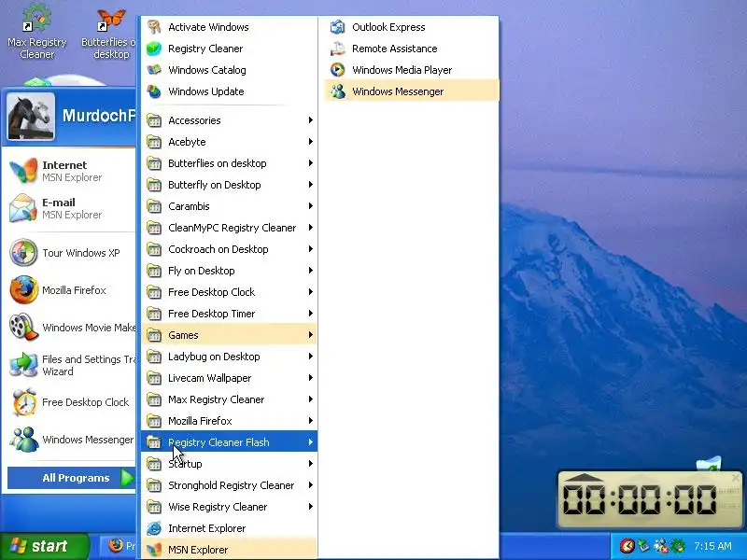The width and height of the screenshot is (747, 560).
Task: Click the rightmost green gear tray icon
Action: pyautogui.click(x=679, y=546)
